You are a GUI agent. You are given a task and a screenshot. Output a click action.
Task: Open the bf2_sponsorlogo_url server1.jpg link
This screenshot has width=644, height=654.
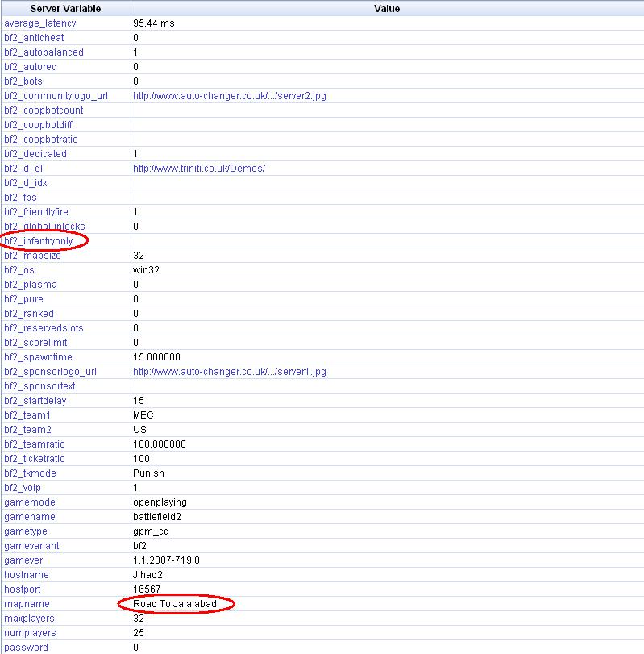tap(229, 372)
